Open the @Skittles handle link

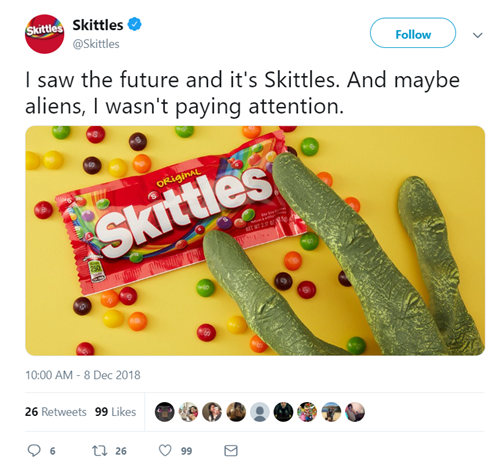96,44
